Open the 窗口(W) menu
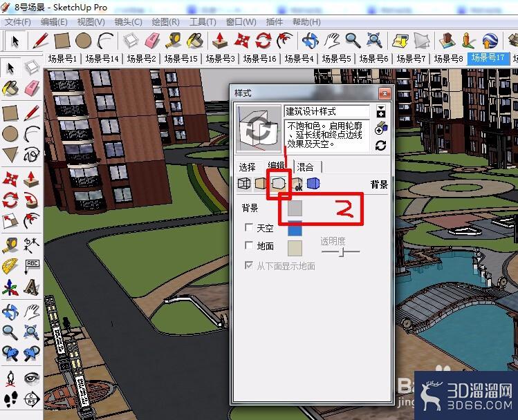 pos(241,22)
